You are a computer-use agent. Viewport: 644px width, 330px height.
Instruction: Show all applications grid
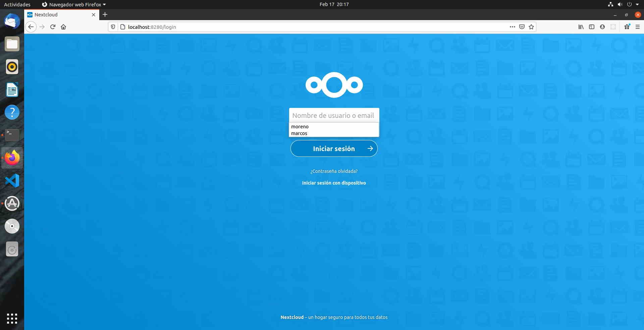pos(12,318)
